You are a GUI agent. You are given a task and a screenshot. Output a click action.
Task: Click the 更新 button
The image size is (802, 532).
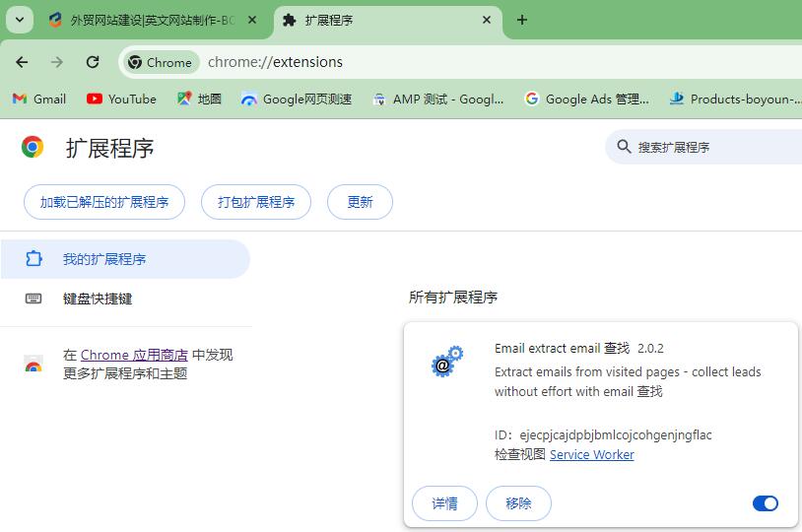(360, 202)
